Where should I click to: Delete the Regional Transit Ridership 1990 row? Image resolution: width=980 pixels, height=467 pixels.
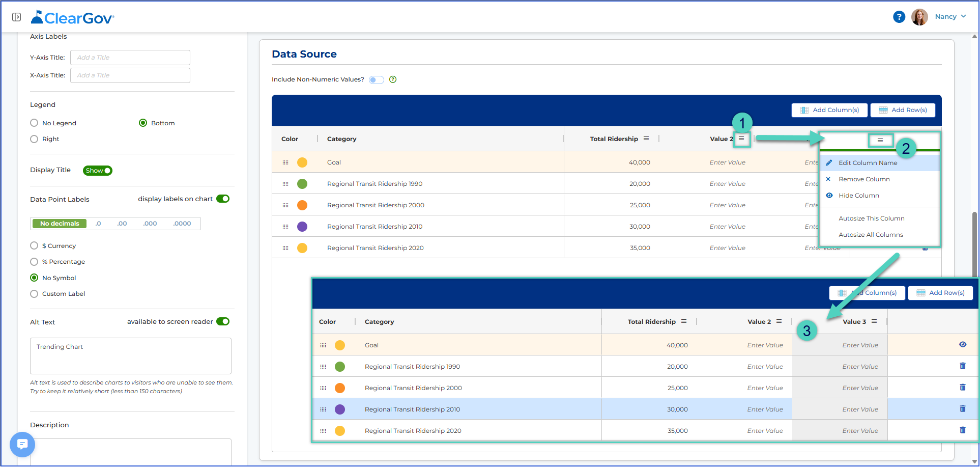(962, 366)
